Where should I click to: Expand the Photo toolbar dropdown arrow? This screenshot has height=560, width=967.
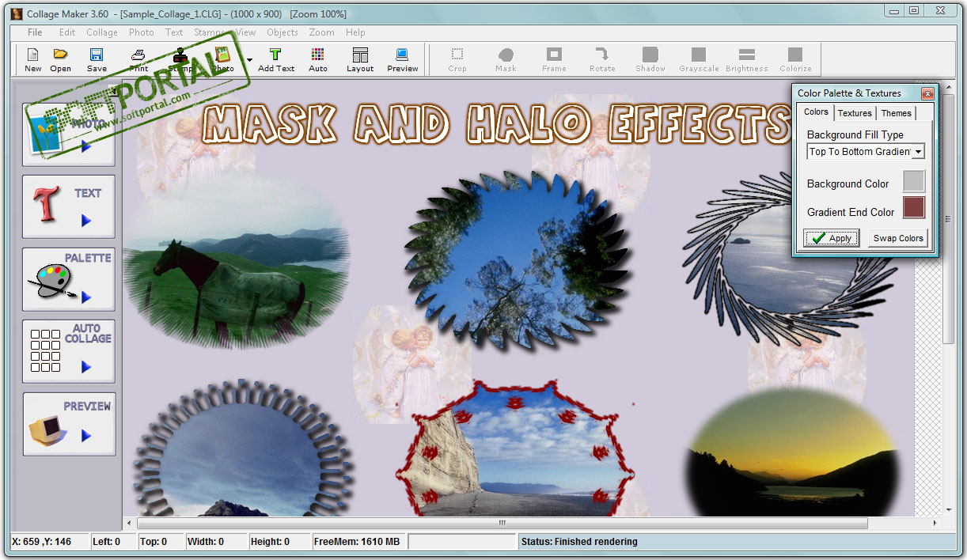[249, 60]
